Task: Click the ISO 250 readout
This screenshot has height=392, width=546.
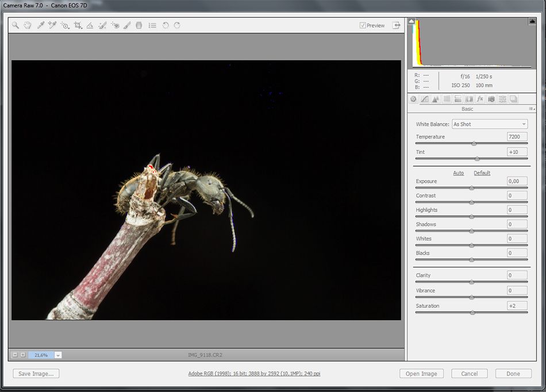Action: pos(461,85)
